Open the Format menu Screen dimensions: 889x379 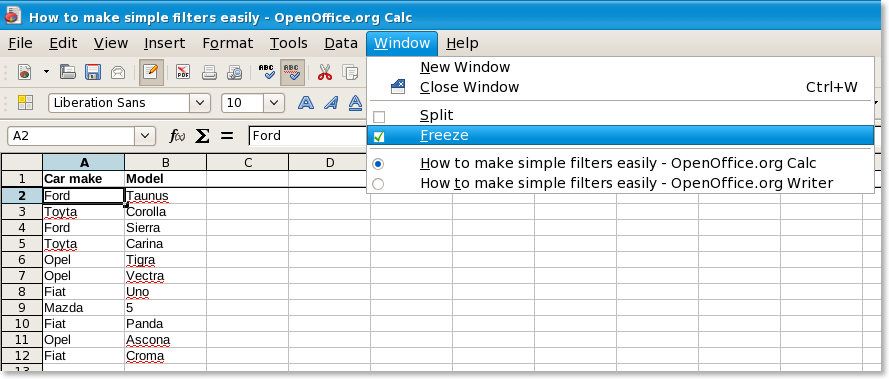tap(228, 43)
